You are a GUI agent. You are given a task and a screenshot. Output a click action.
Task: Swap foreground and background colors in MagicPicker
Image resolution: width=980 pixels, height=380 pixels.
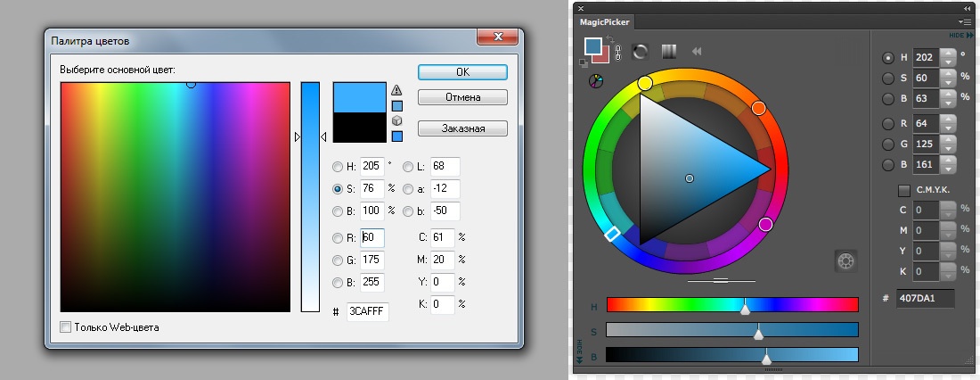click(610, 39)
